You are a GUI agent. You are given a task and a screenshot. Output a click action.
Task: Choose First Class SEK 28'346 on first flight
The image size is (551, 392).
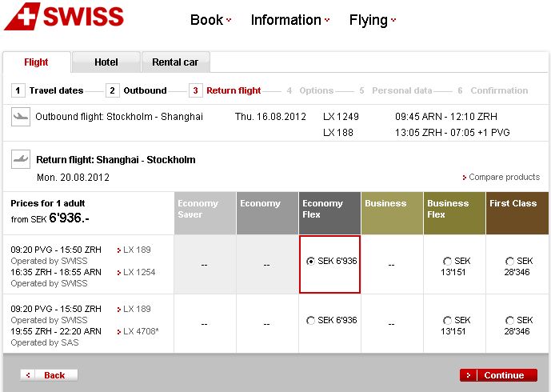510,262
